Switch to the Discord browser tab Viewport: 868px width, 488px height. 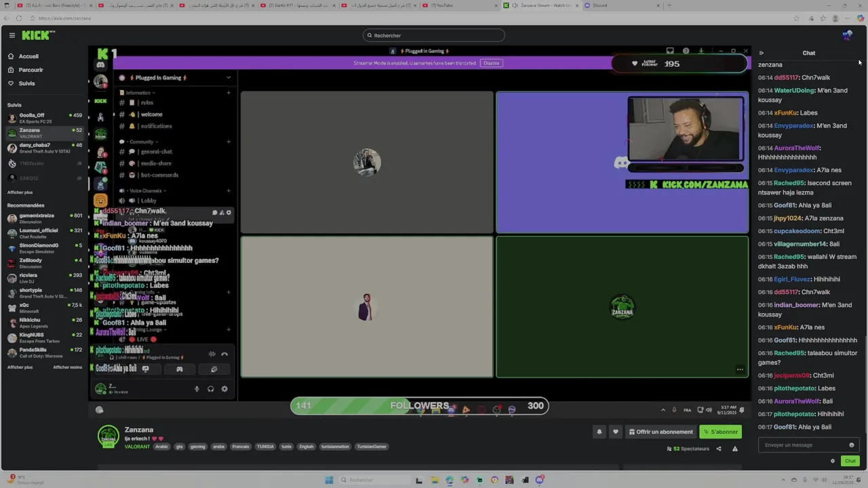tap(620, 5)
